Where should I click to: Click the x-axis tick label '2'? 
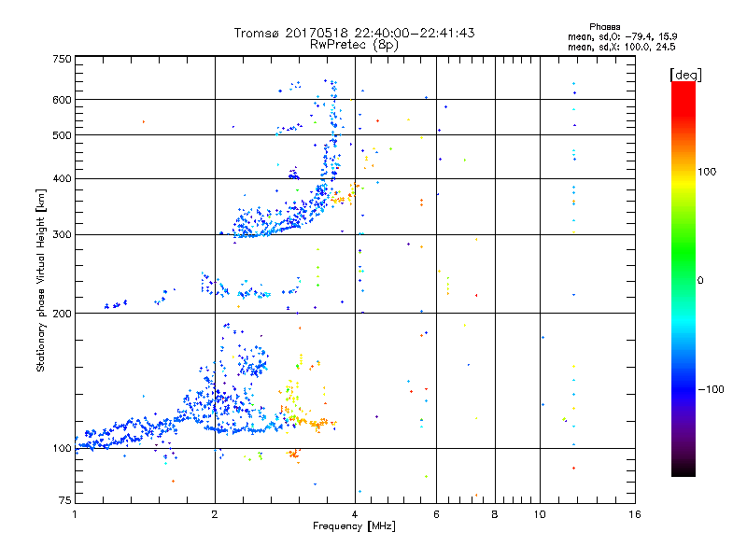215,514
